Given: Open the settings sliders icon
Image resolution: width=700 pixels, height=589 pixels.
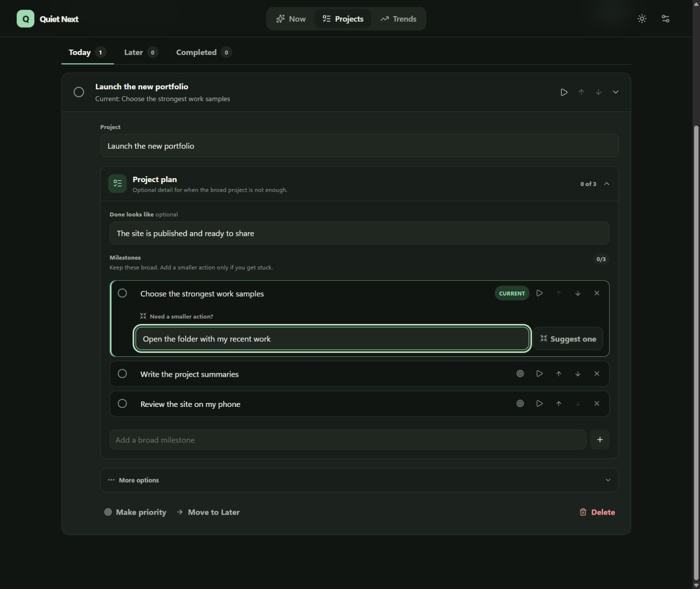Looking at the screenshot, I should (x=665, y=19).
